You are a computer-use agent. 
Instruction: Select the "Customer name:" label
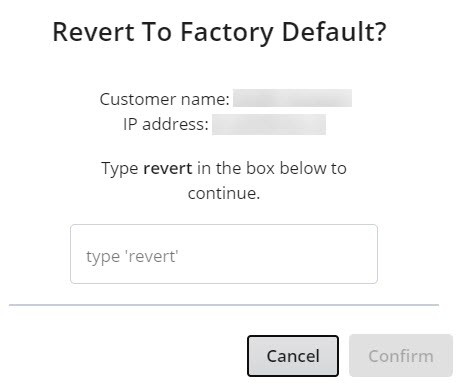[x=165, y=99]
